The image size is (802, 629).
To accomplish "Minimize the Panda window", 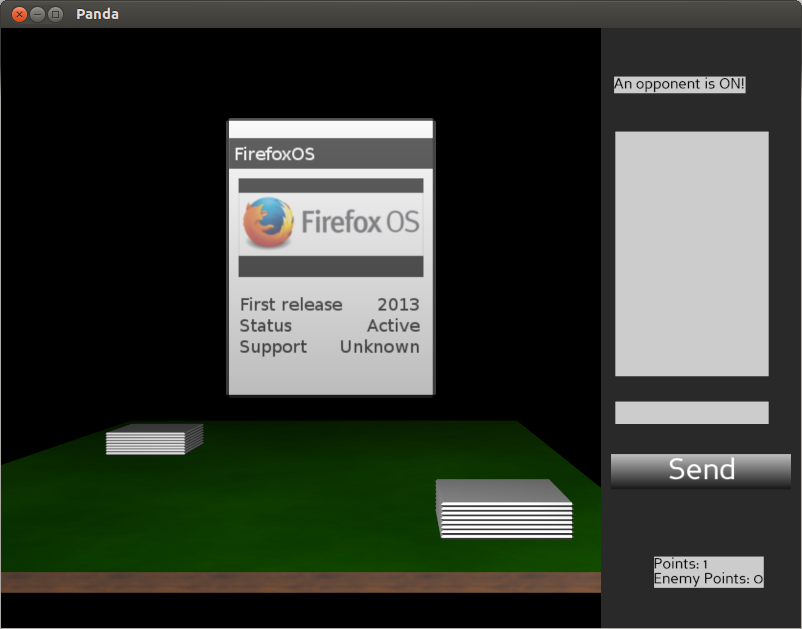I will (x=37, y=14).
